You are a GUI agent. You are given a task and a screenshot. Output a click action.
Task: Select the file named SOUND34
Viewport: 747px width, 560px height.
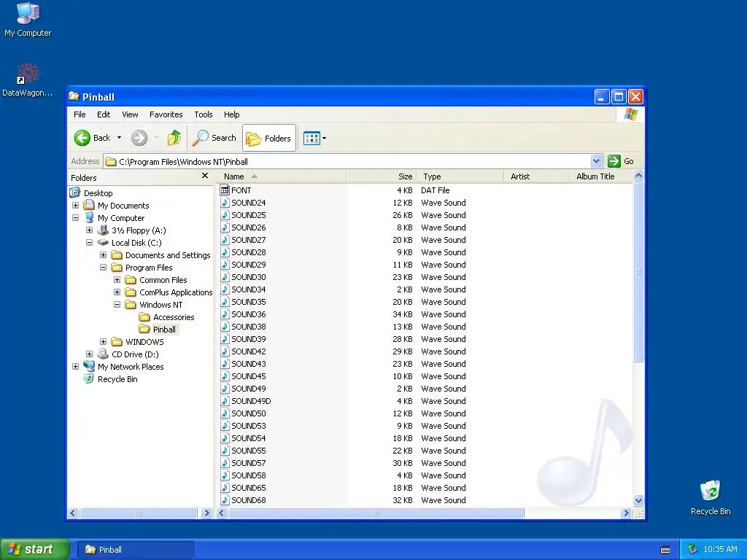(x=248, y=289)
